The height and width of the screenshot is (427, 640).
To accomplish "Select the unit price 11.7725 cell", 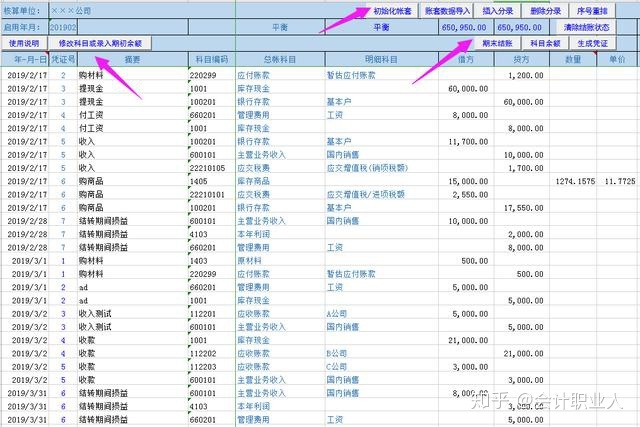I will [617, 181].
